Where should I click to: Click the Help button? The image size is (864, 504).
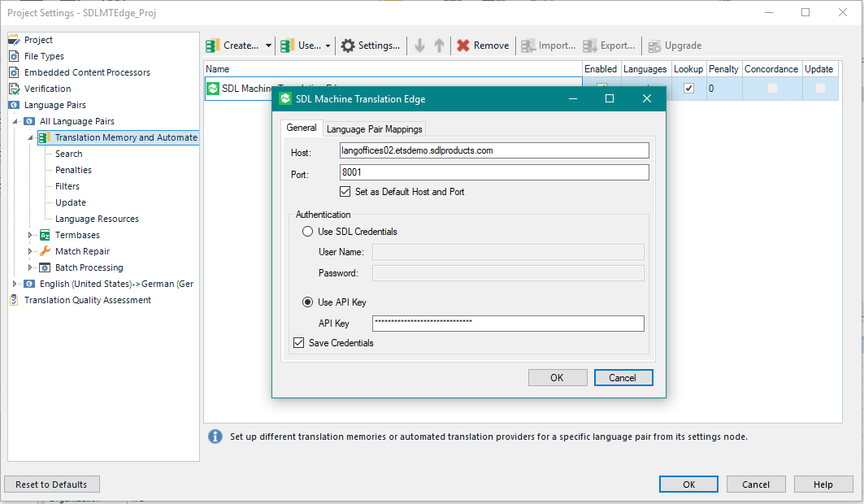pyautogui.click(x=823, y=484)
